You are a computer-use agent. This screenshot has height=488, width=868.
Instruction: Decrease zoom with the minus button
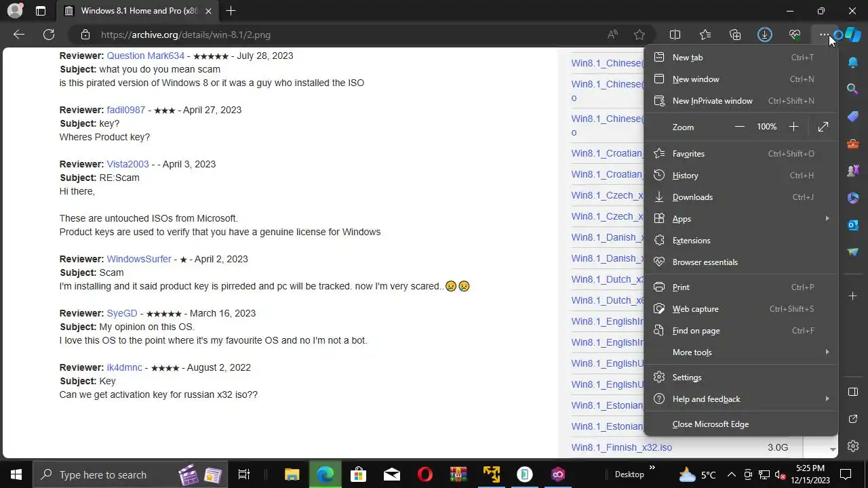tap(740, 127)
